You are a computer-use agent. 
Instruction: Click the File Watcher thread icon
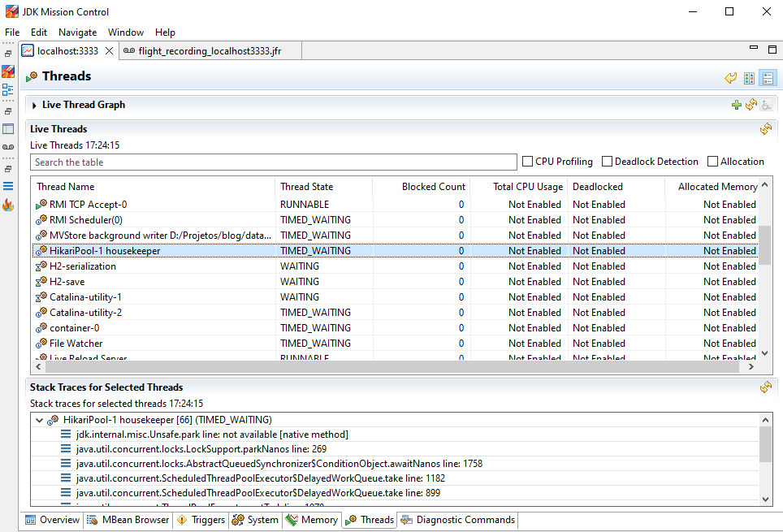click(x=41, y=344)
